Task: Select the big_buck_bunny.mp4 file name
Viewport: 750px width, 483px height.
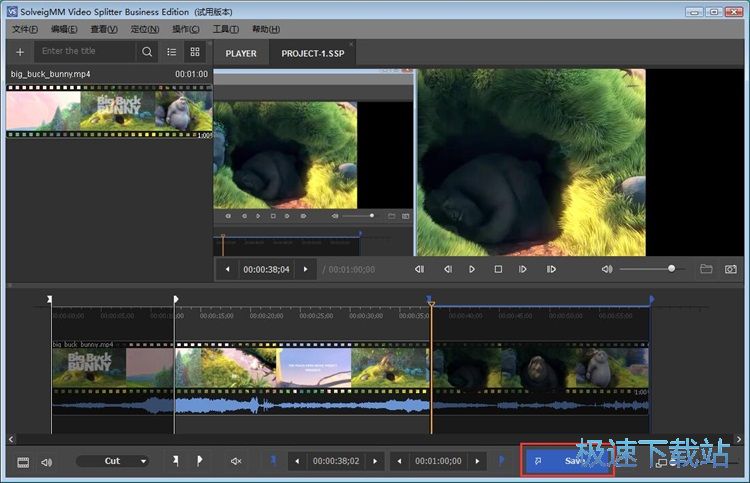Action: click(x=50, y=74)
